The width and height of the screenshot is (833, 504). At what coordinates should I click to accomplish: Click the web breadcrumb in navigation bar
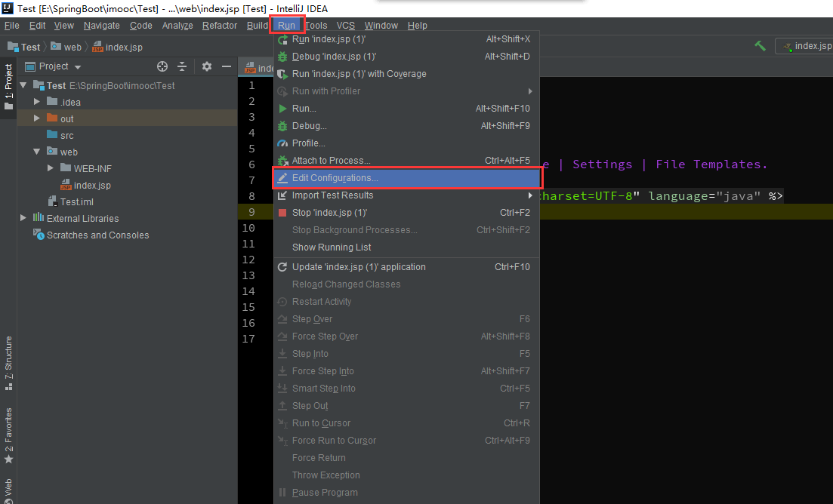point(66,48)
